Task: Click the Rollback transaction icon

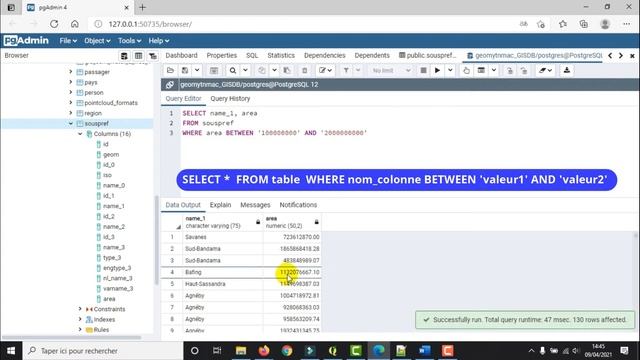Action: tap(524, 71)
